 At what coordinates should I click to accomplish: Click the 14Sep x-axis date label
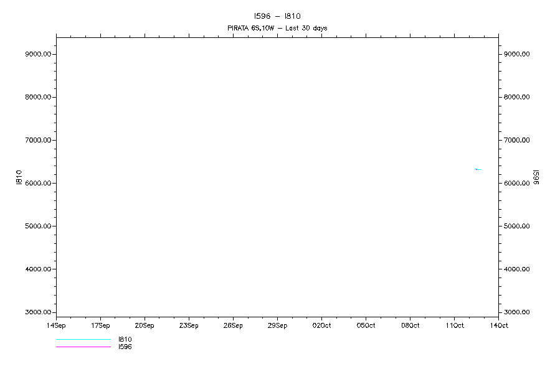point(57,325)
